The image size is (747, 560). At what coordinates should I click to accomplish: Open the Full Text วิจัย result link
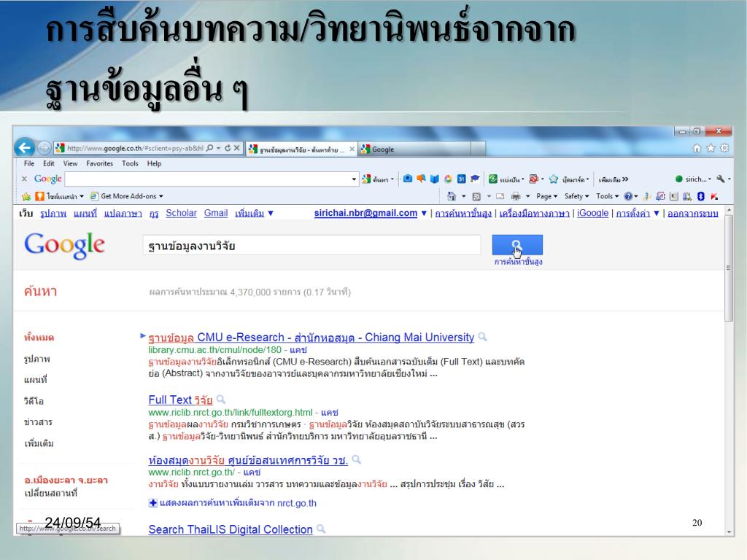180,400
